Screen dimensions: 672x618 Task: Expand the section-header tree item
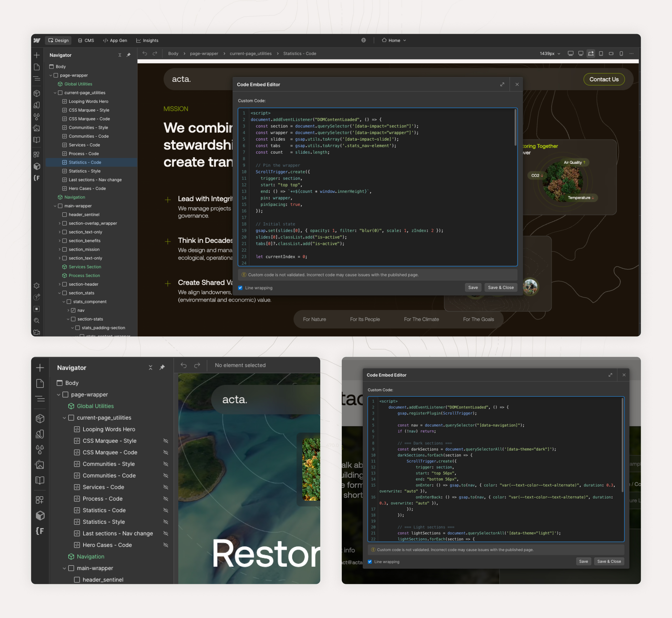(x=60, y=284)
